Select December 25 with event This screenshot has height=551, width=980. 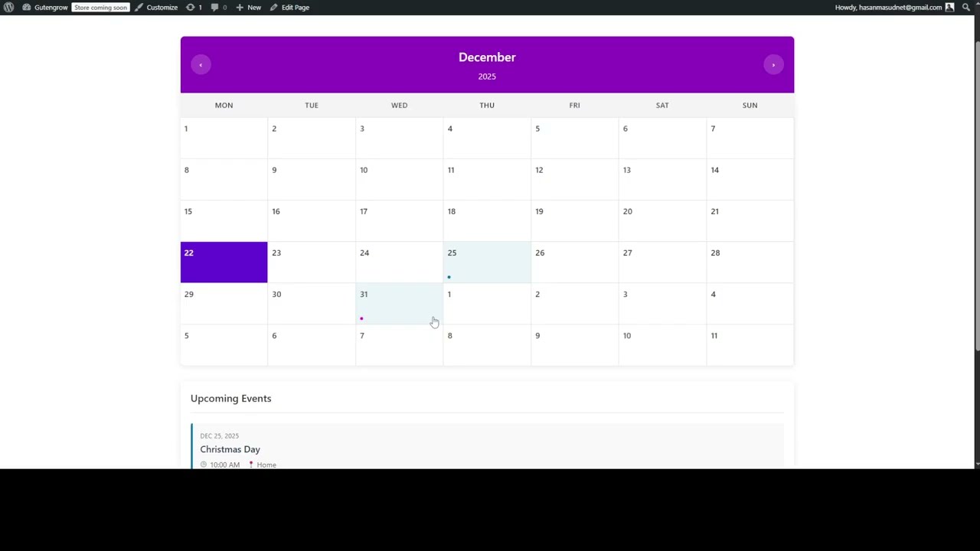[x=487, y=262]
